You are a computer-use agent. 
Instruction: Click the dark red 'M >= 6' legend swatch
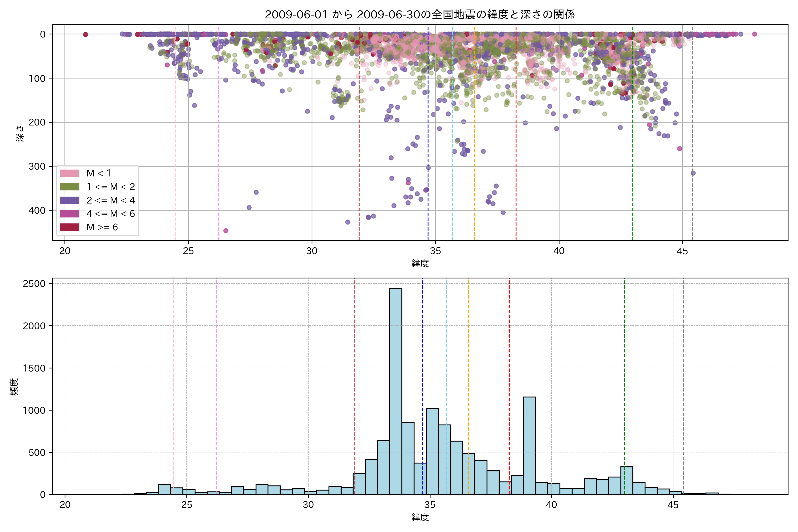click(x=70, y=227)
